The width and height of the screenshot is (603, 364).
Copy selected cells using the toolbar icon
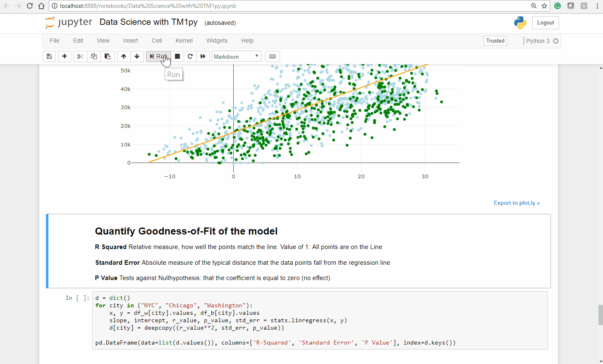click(94, 56)
